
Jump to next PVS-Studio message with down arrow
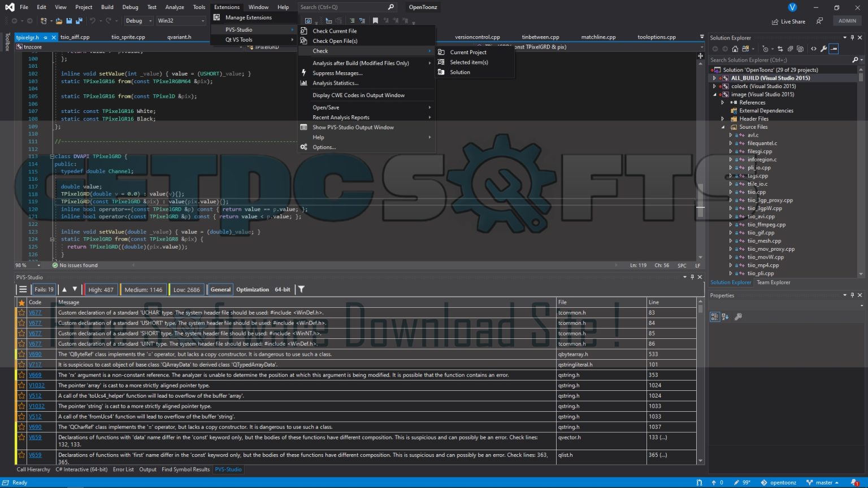[75, 289]
